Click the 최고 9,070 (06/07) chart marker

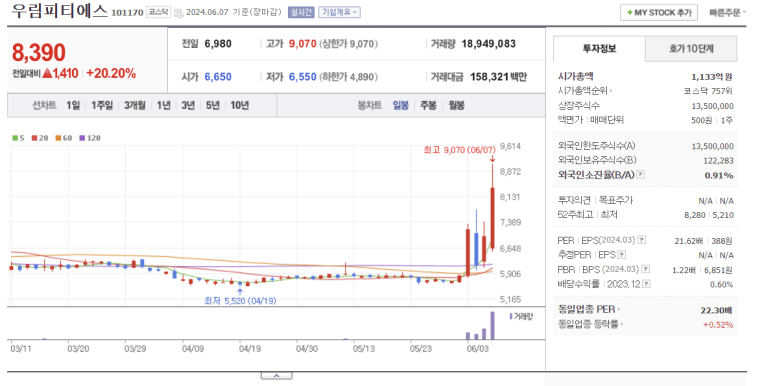tap(459, 150)
